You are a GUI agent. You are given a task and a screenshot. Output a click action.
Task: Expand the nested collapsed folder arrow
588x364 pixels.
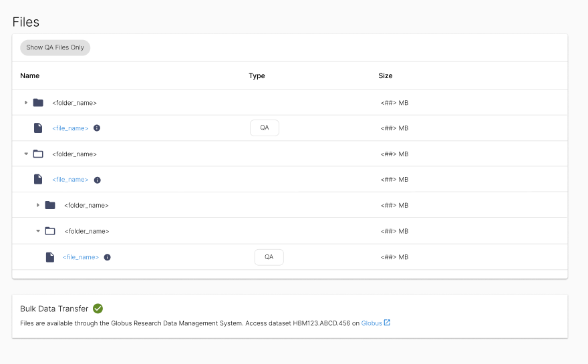[x=38, y=205]
